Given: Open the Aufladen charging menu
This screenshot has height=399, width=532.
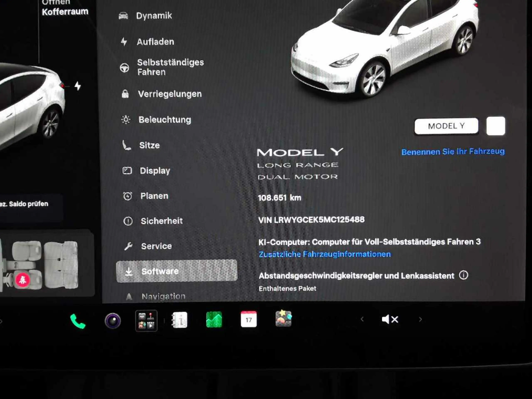Looking at the screenshot, I should pos(155,42).
